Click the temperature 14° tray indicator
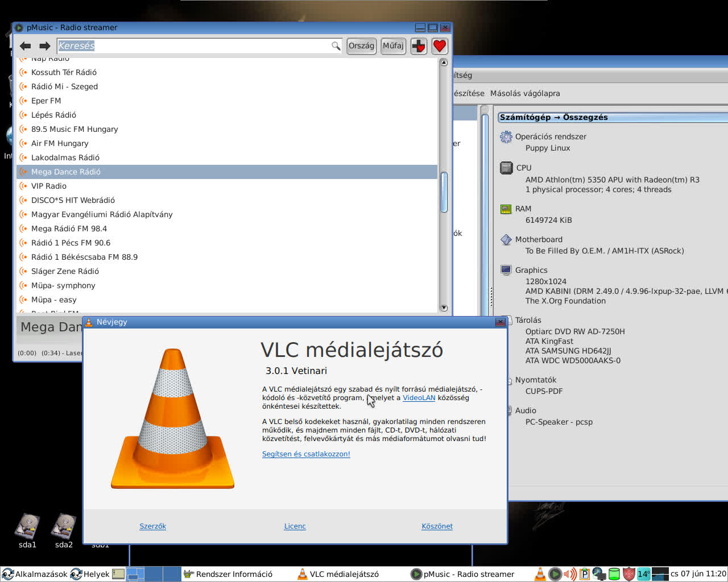Viewport: 728px width, 582px height. pyautogui.click(x=643, y=574)
